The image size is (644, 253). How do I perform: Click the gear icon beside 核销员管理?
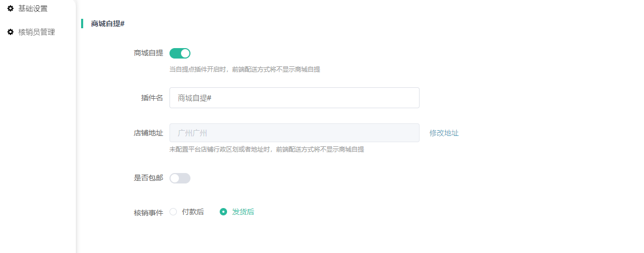coord(10,32)
